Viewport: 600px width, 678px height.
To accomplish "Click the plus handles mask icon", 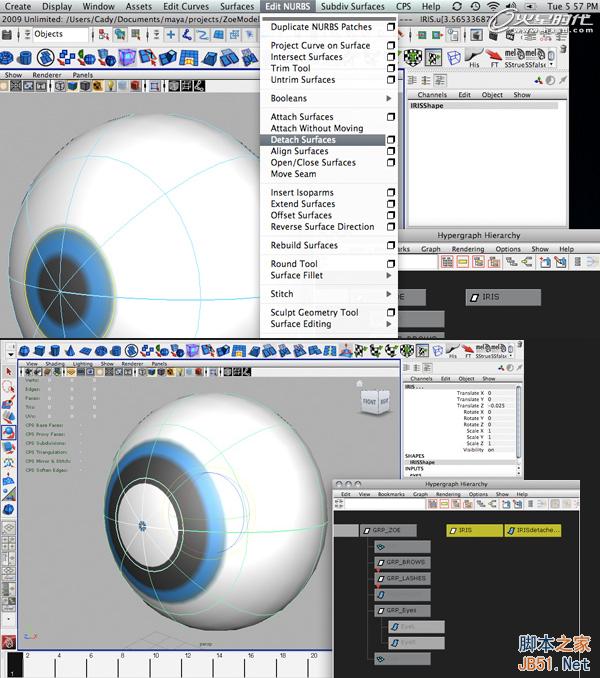I will point(171,35).
